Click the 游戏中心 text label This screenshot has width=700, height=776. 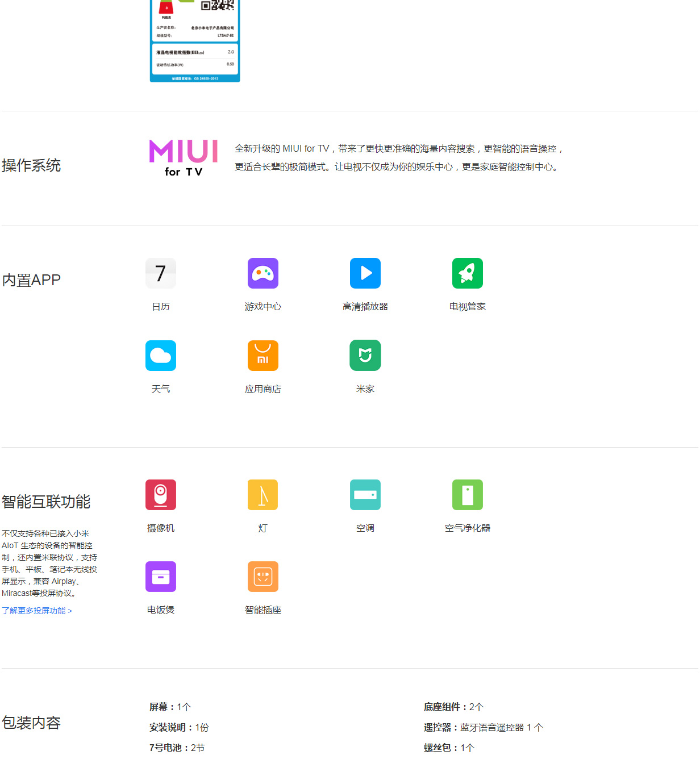click(263, 307)
